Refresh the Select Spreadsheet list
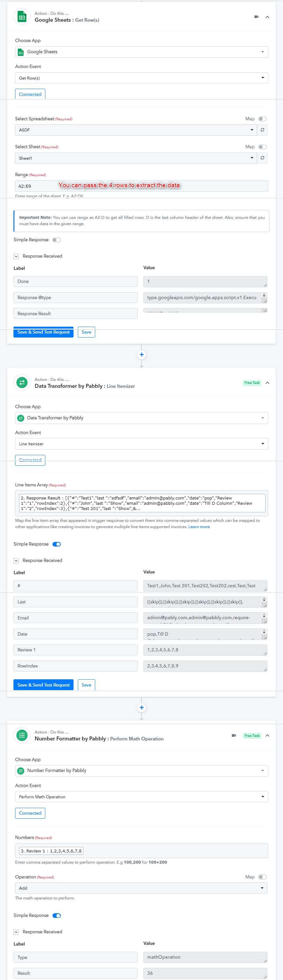 (x=262, y=130)
